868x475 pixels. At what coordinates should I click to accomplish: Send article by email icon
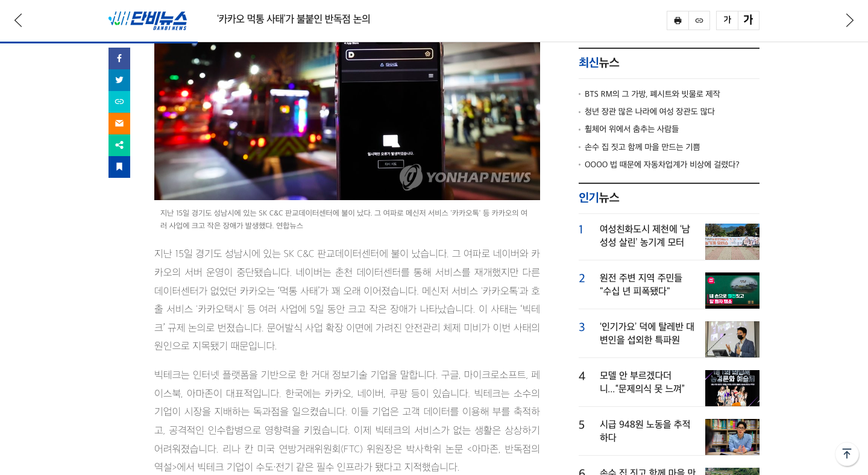point(119,124)
